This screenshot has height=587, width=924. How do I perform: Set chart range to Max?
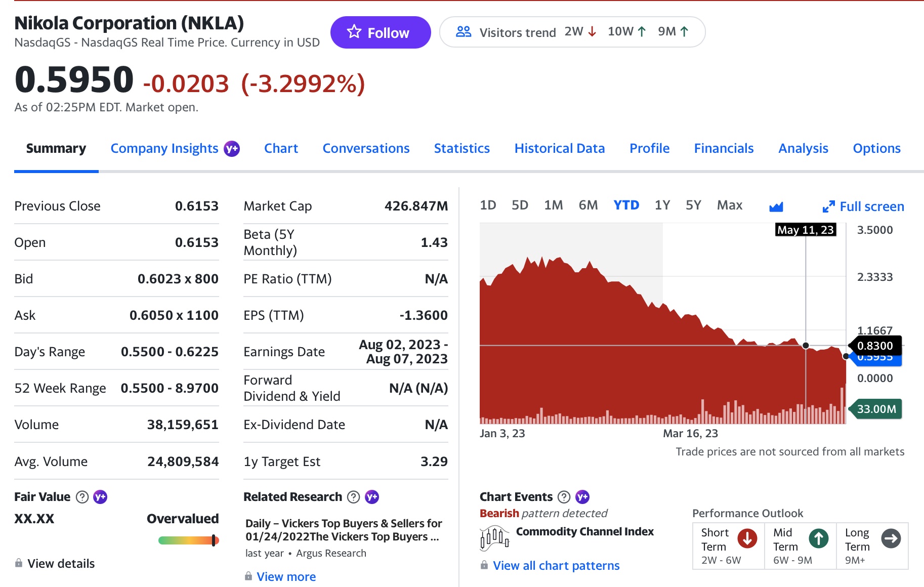(x=729, y=205)
